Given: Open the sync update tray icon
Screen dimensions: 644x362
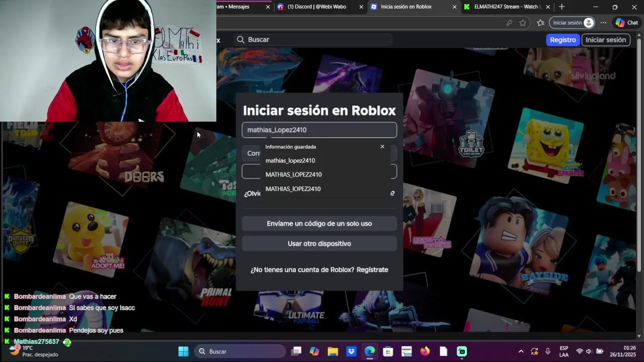Looking at the screenshot, I should (x=534, y=351).
